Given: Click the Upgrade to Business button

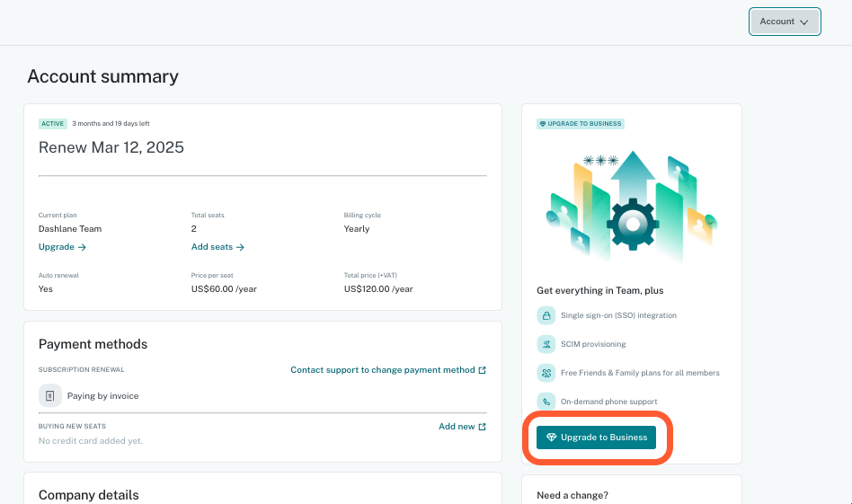Looking at the screenshot, I should [x=596, y=438].
